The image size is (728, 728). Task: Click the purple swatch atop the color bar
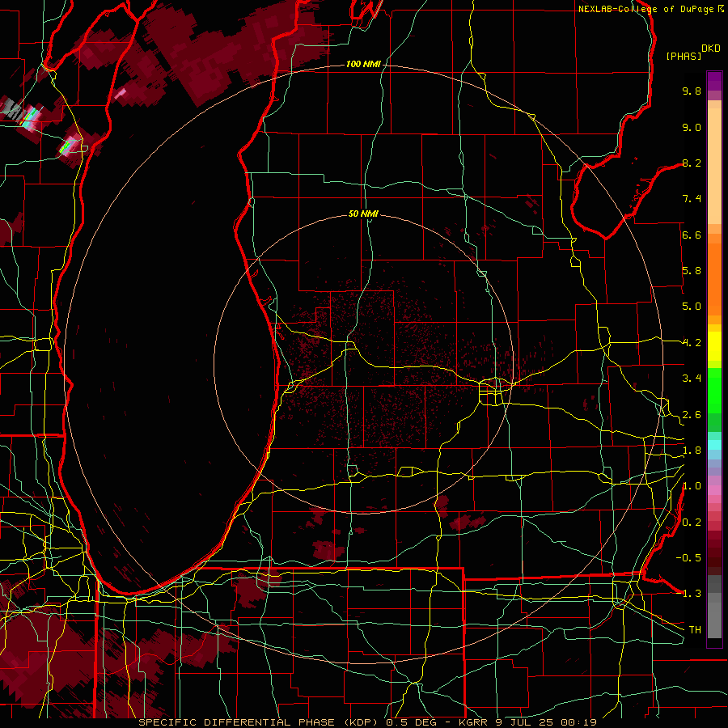[x=714, y=81]
